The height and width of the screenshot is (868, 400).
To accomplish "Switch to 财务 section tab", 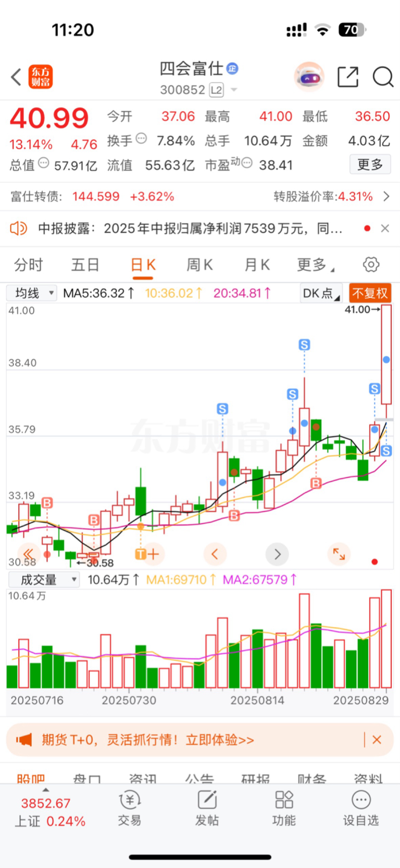I will 312,779.
